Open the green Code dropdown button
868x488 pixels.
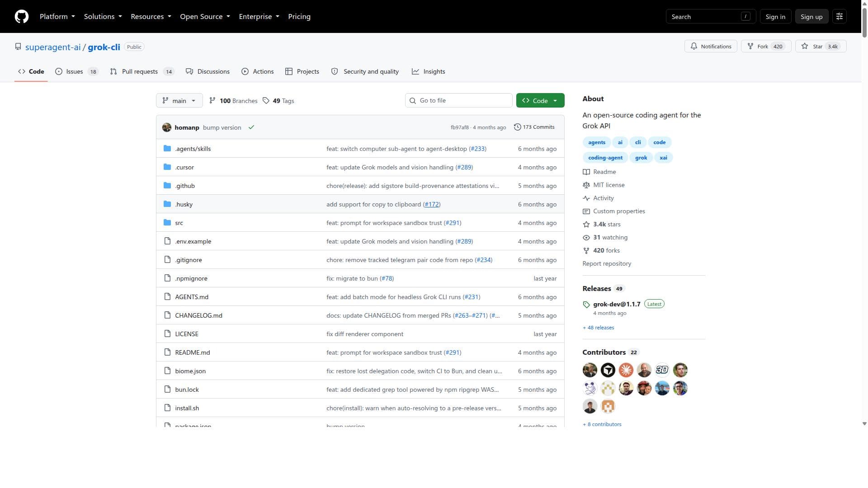tap(540, 101)
